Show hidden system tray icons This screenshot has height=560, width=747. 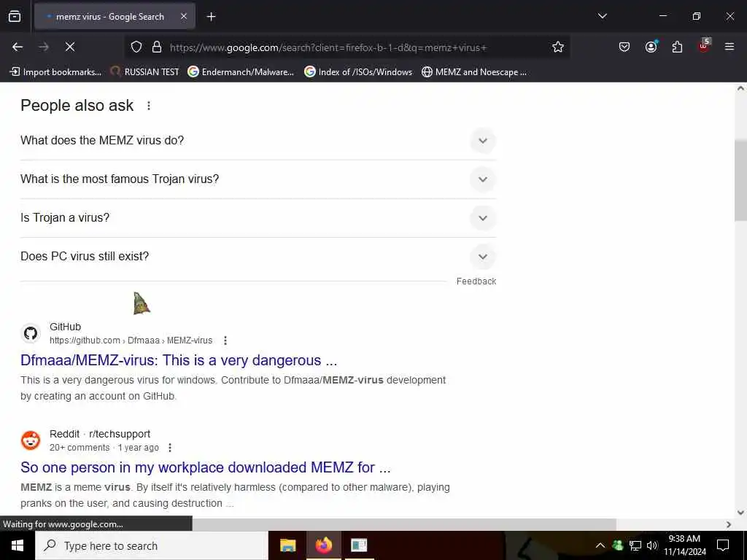click(600, 545)
